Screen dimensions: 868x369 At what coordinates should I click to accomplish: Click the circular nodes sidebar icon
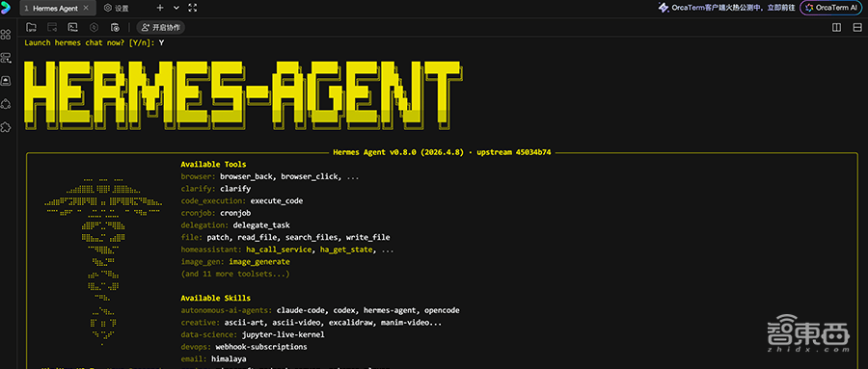(x=6, y=104)
